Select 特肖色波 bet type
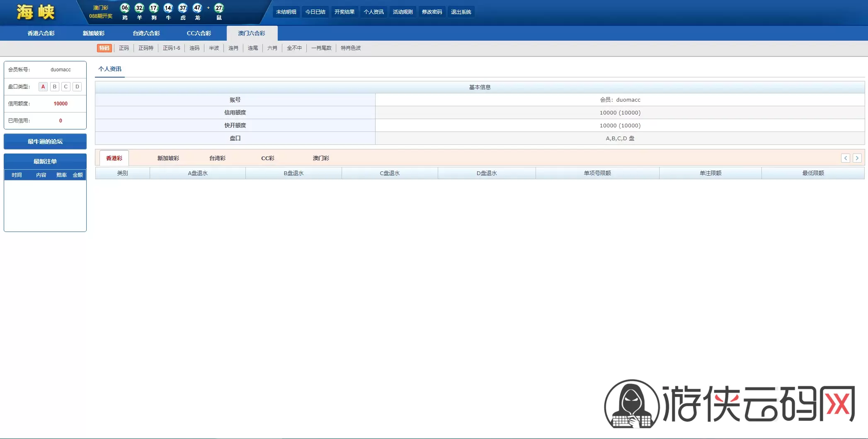The image size is (868, 439). tap(351, 48)
